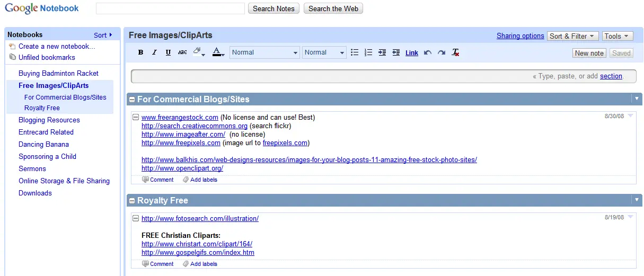Click the Search Notes button
Screen dimensions: 644x276
(x=274, y=8)
